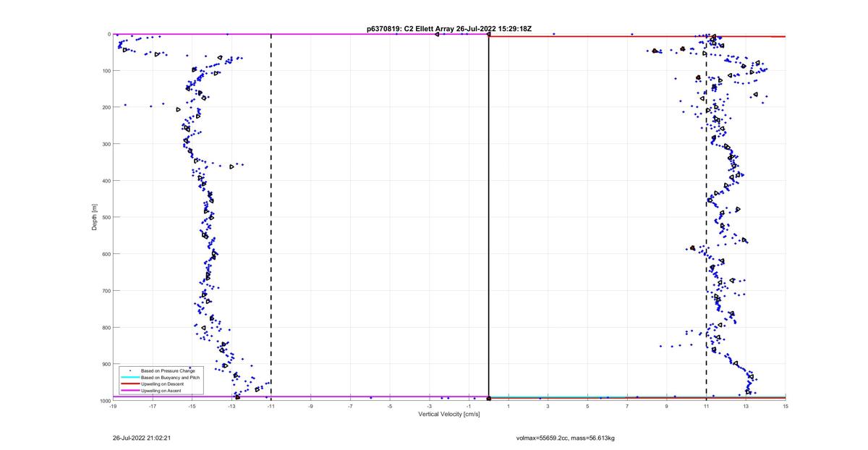
Task: Select the 'volmax=55659.2cc, mass=56.613kg' footer text
Action: click(565, 438)
